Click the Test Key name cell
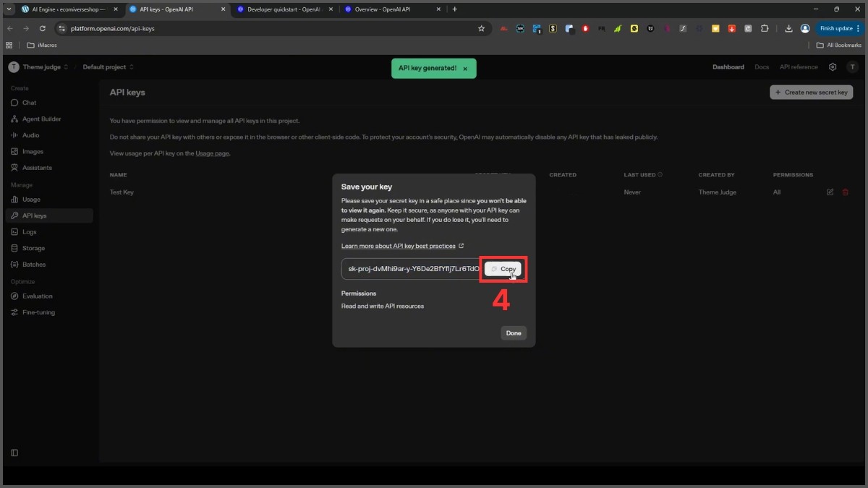The width and height of the screenshot is (868, 488). pos(122,192)
